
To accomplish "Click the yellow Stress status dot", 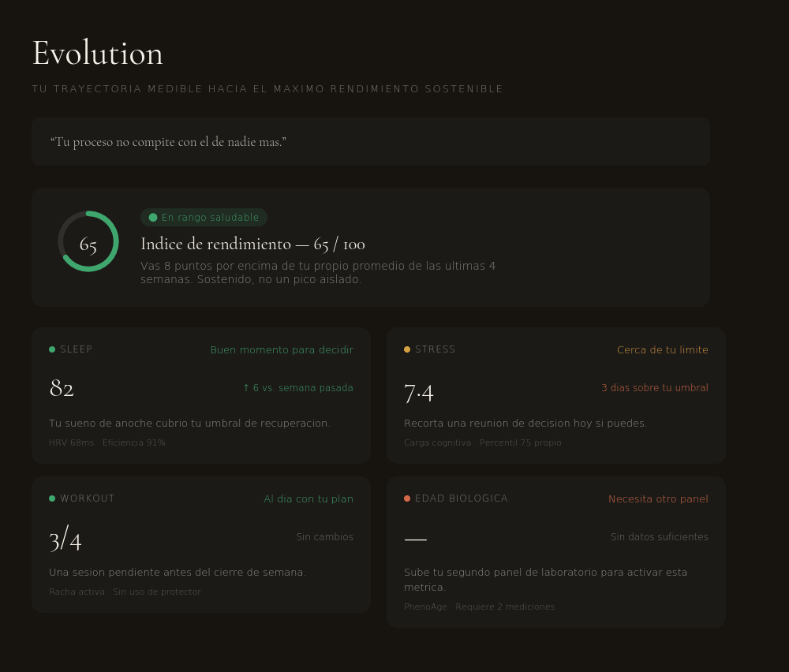I will 407,349.
